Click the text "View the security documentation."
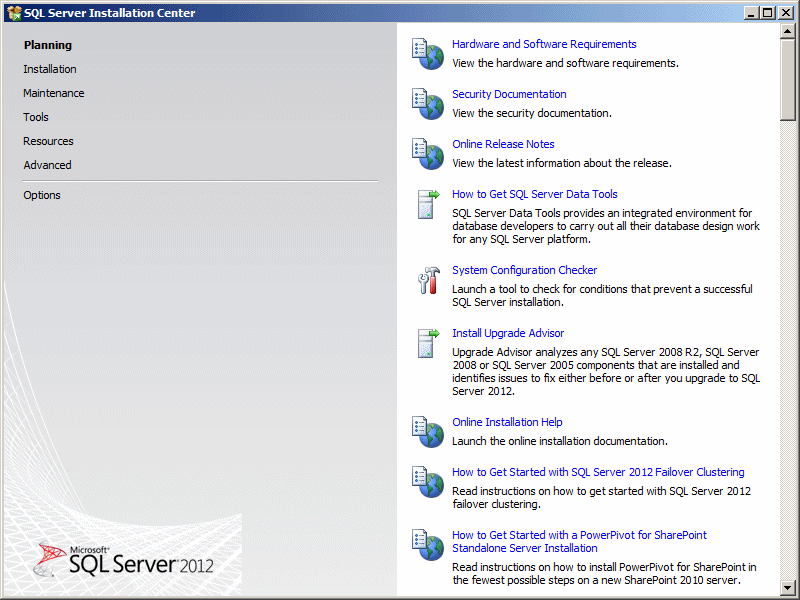The height and width of the screenshot is (600, 800). pyautogui.click(x=532, y=113)
